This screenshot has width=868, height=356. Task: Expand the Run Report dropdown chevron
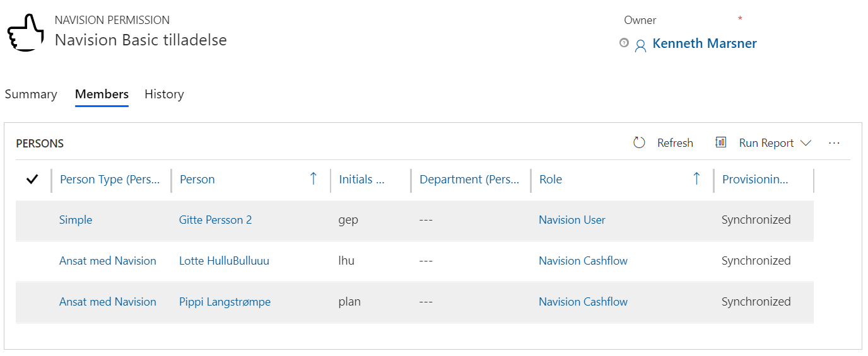tap(806, 143)
